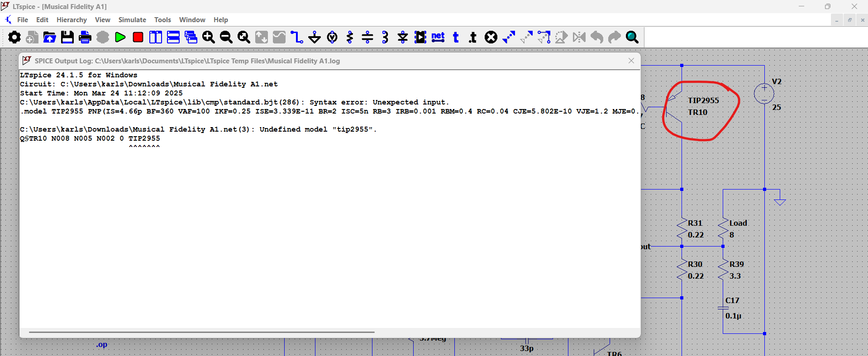
Task: Zoom out with the minus magnifier
Action: coord(226,37)
